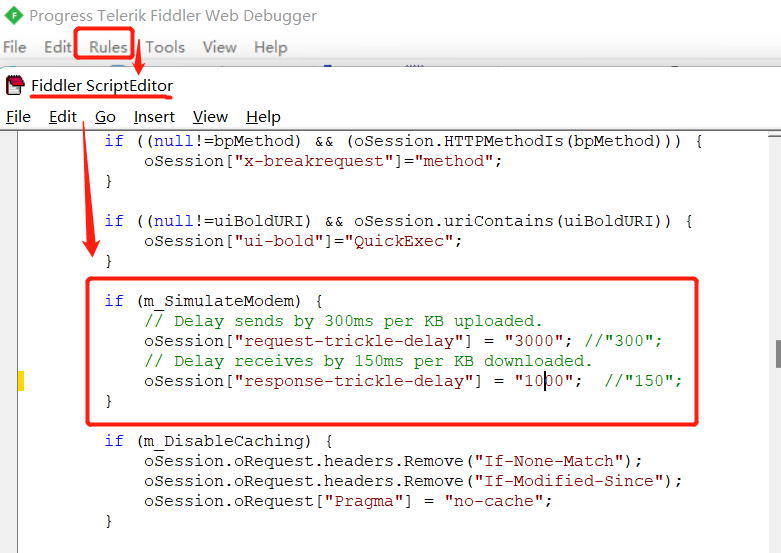Image resolution: width=781 pixels, height=553 pixels.
Task: Click the "no-cache" string value
Action: [x=493, y=501]
